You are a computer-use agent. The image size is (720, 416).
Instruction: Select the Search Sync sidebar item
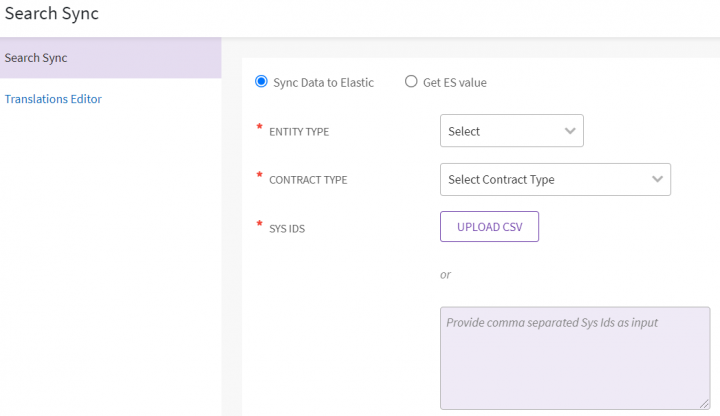[36, 58]
